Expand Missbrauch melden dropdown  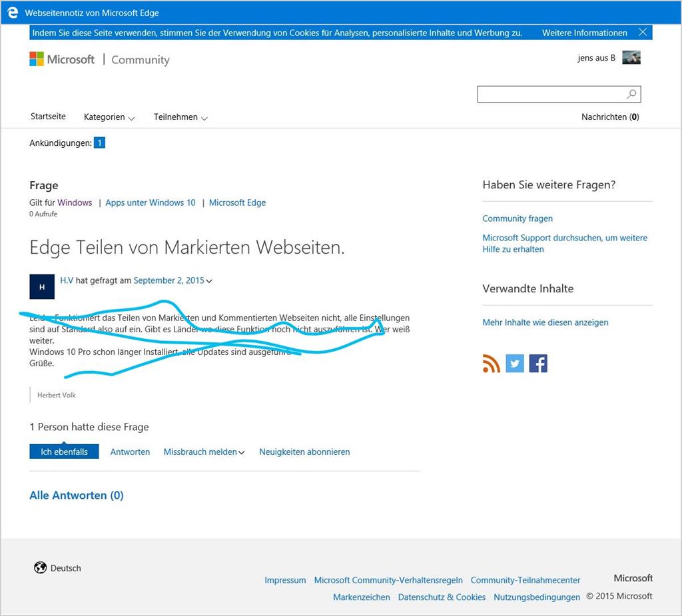pos(204,452)
